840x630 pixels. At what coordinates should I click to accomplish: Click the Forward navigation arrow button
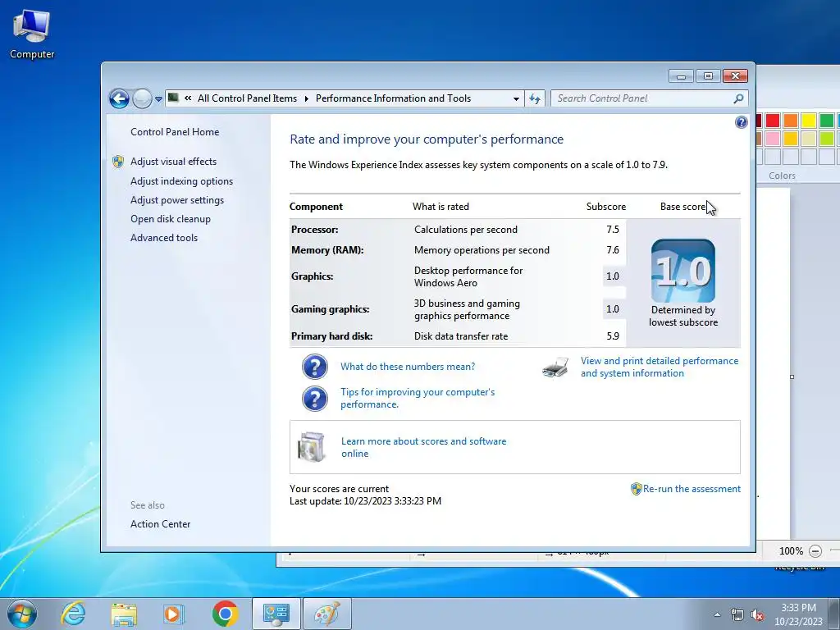[142, 98]
